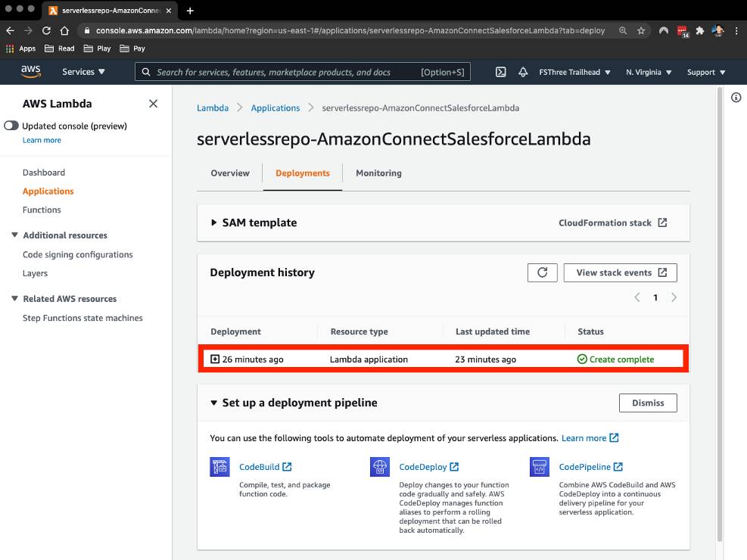Switch to the Monitoring tab
The width and height of the screenshot is (747, 560).
378,173
